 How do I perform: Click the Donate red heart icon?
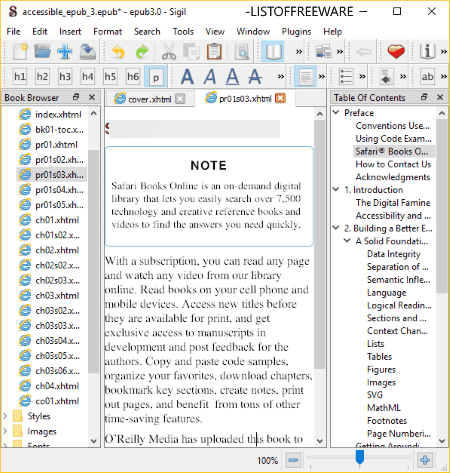[396, 52]
